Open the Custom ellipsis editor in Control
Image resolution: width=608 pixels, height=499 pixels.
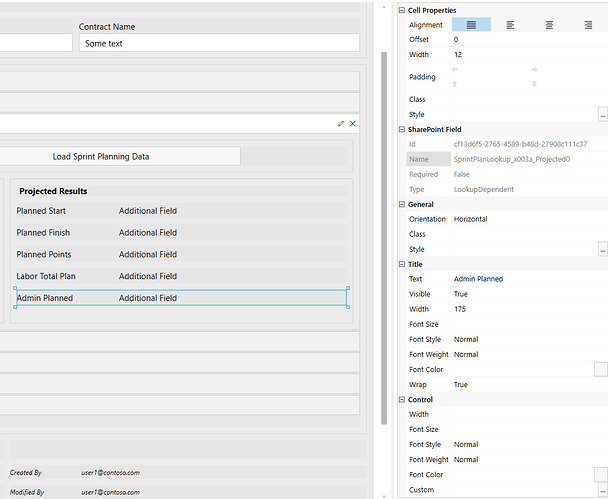click(x=603, y=490)
